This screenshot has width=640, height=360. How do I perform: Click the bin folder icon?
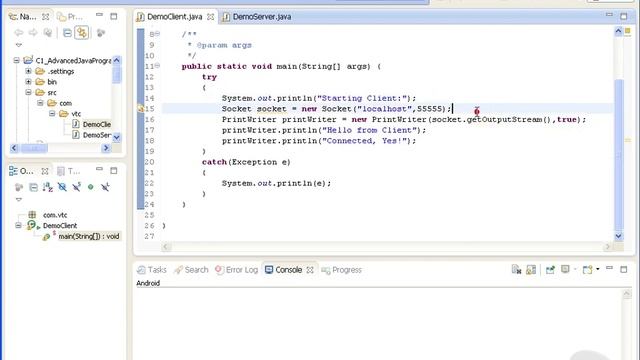coord(40,82)
